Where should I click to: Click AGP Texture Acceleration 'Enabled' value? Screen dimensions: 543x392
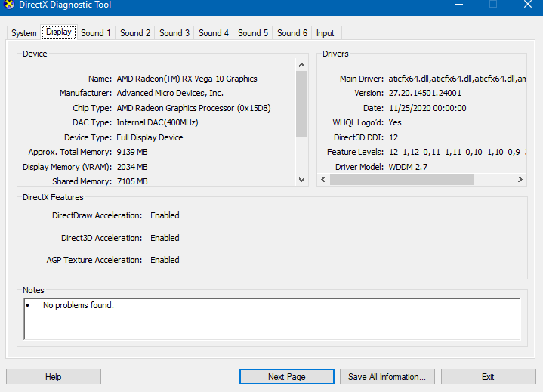[x=165, y=260]
